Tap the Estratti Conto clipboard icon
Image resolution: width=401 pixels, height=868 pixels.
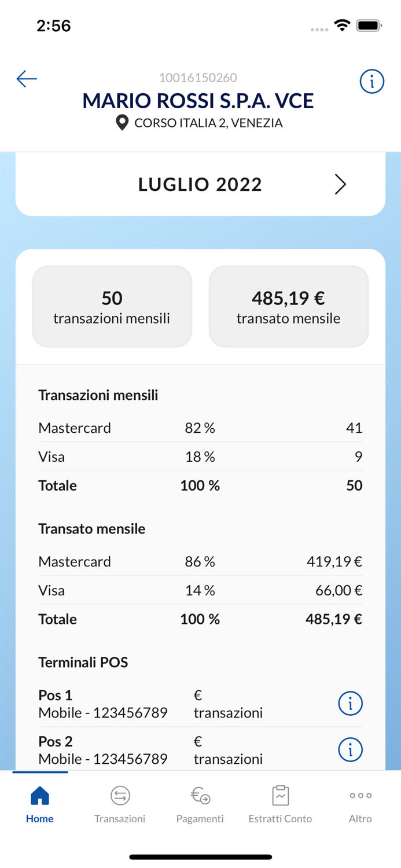tap(280, 796)
